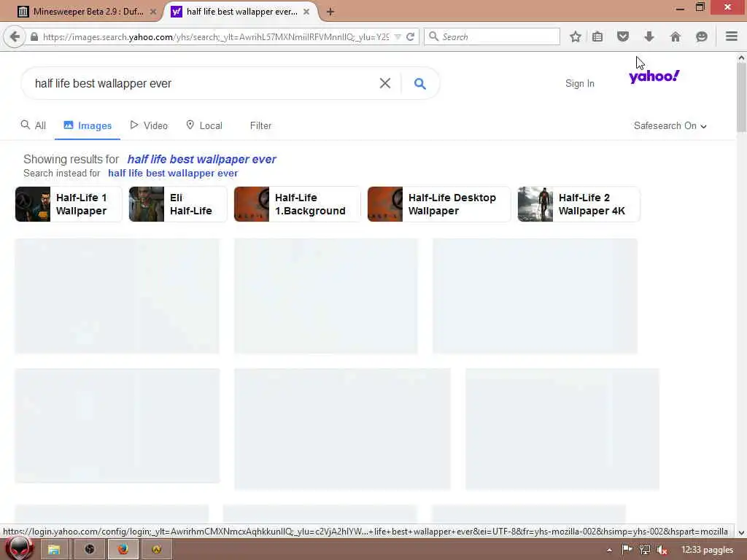Open top-right loading image thumbnail

(535, 296)
